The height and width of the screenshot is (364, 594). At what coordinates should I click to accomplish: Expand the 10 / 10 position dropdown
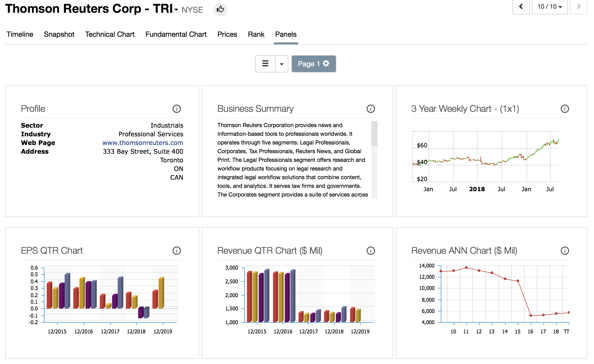click(x=550, y=7)
